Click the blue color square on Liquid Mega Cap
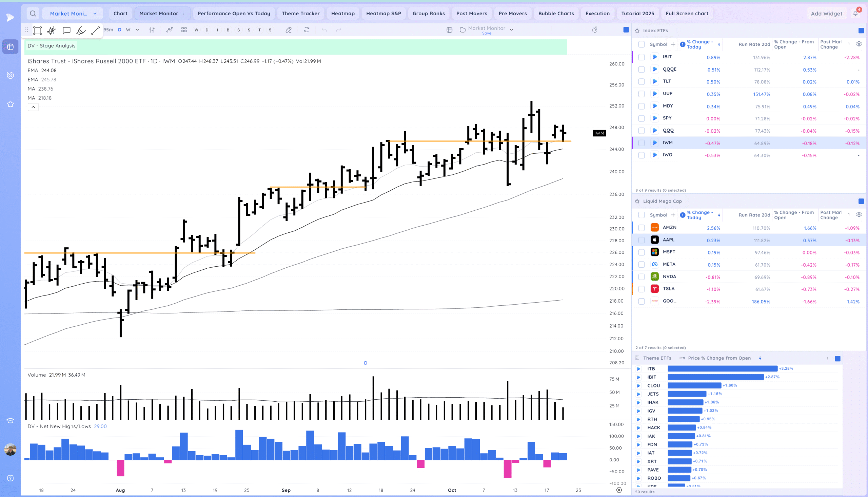Screen dimensions: 868x497 pyautogui.click(x=861, y=202)
